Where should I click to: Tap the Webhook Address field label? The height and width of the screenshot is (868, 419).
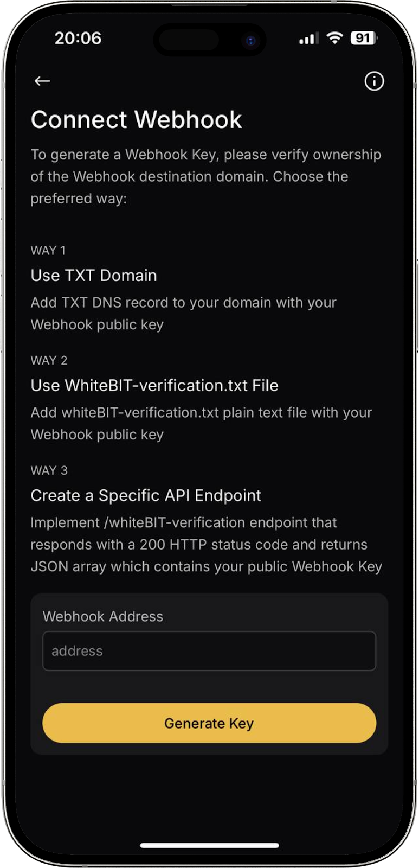click(103, 617)
